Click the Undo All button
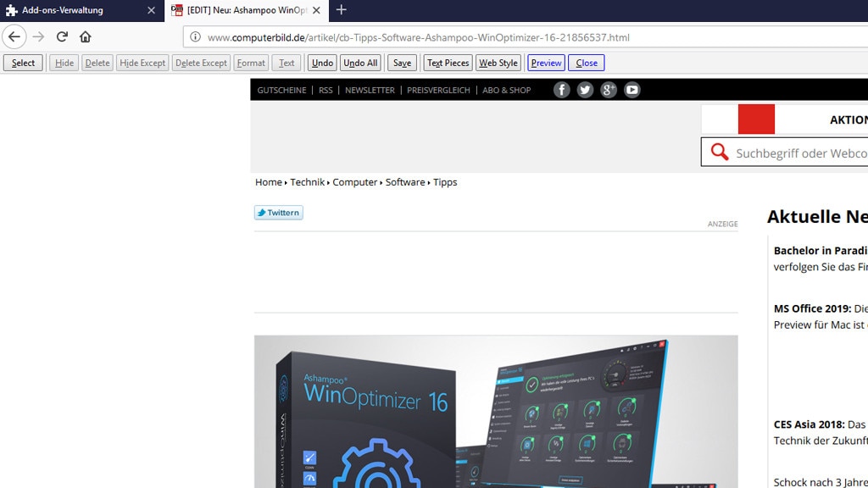 (360, 63)
